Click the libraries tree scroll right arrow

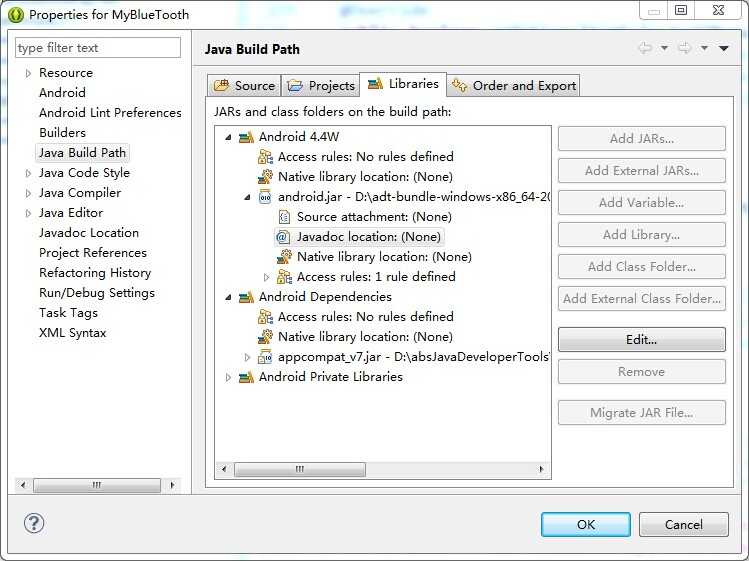(541, 469)
